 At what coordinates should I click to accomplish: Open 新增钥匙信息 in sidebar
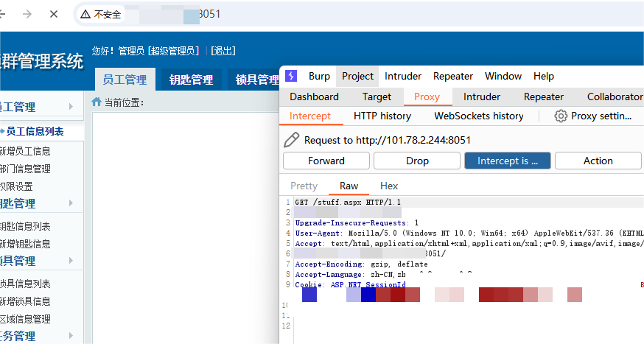coord(25,245)
